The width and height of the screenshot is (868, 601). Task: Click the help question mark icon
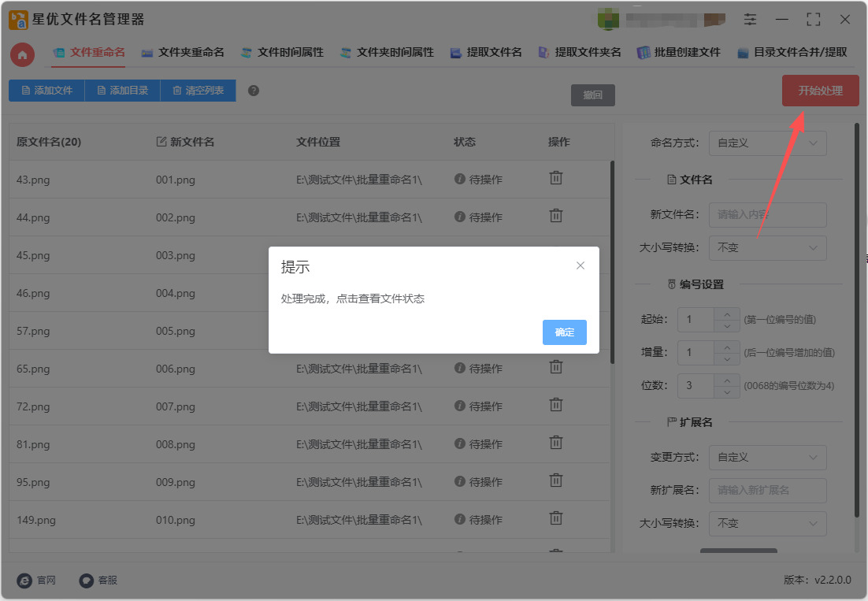click(x=254, y=91)
